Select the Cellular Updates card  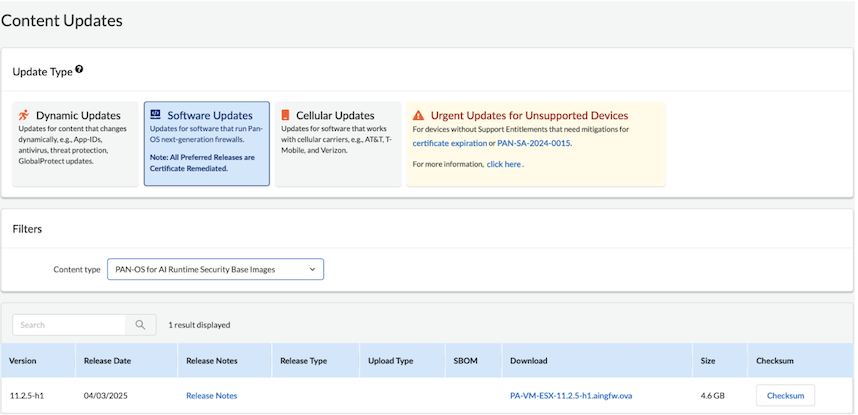pos(337,143)
